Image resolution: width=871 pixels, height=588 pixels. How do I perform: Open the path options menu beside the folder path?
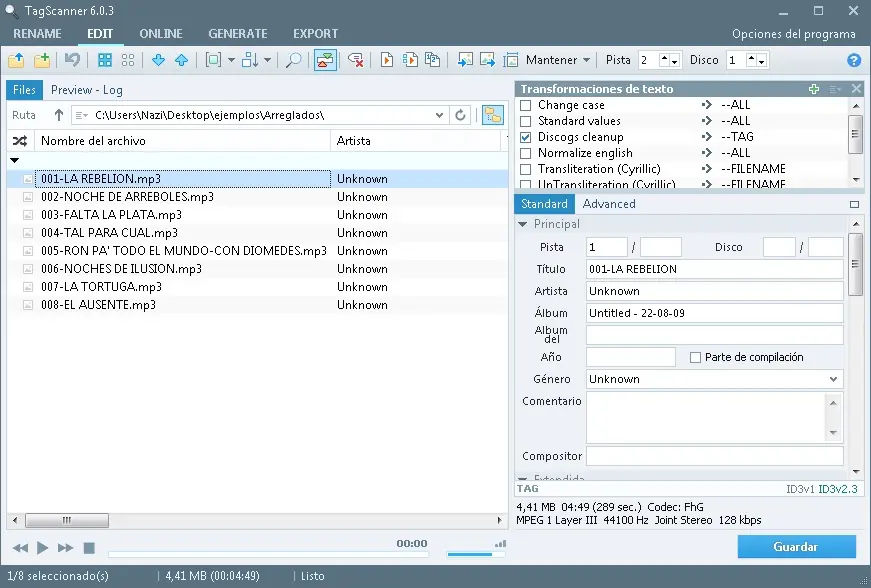click(82, 115)
